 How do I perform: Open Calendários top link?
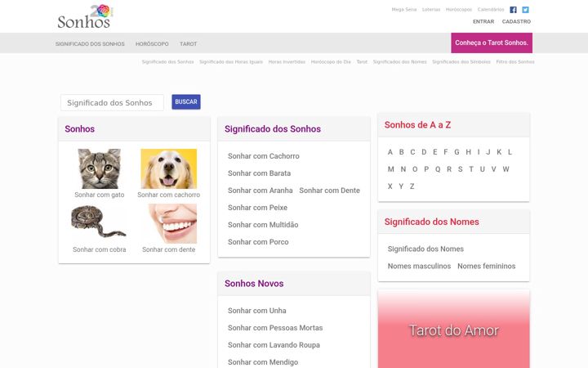tap(491, 9)
